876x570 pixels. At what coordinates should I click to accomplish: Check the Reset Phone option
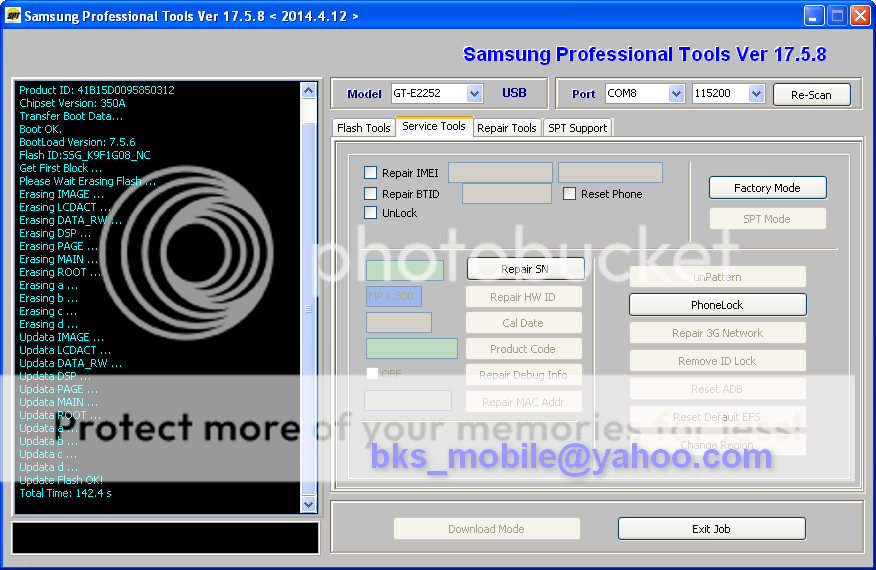pos(569,193)
